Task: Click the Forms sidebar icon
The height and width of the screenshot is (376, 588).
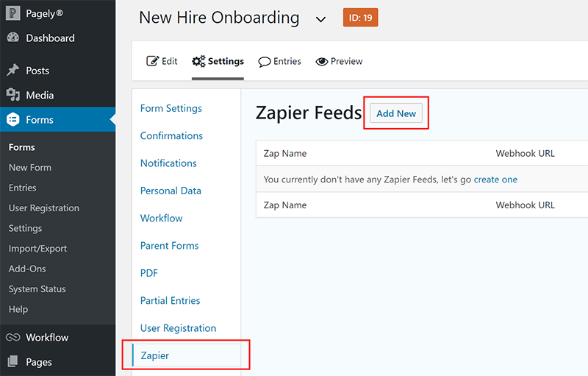Action: coord(12,119)
